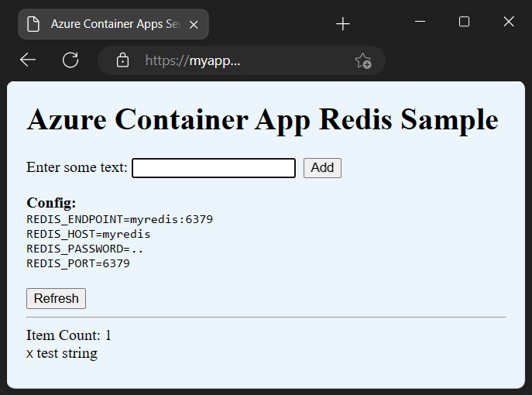Click the REDIS_PASSWORD config line
The height and width of the screenshot is (395, 532).
[85, 249]
